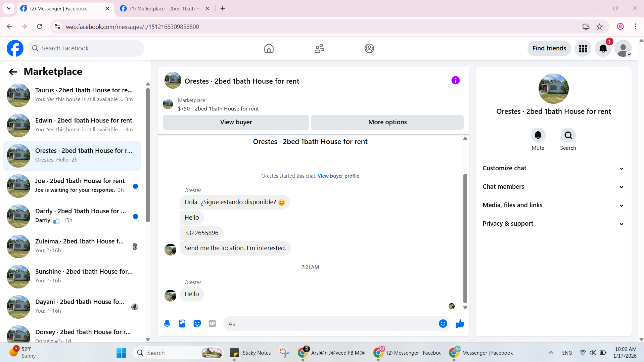Open a new browser tab

pyautogui.click(x=223, y=8)
